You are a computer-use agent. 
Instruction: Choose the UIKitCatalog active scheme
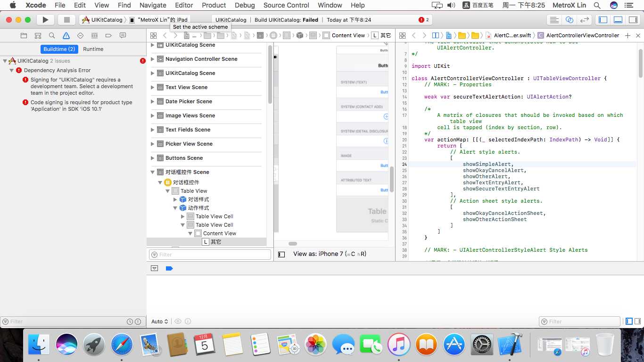coord(103,20)
